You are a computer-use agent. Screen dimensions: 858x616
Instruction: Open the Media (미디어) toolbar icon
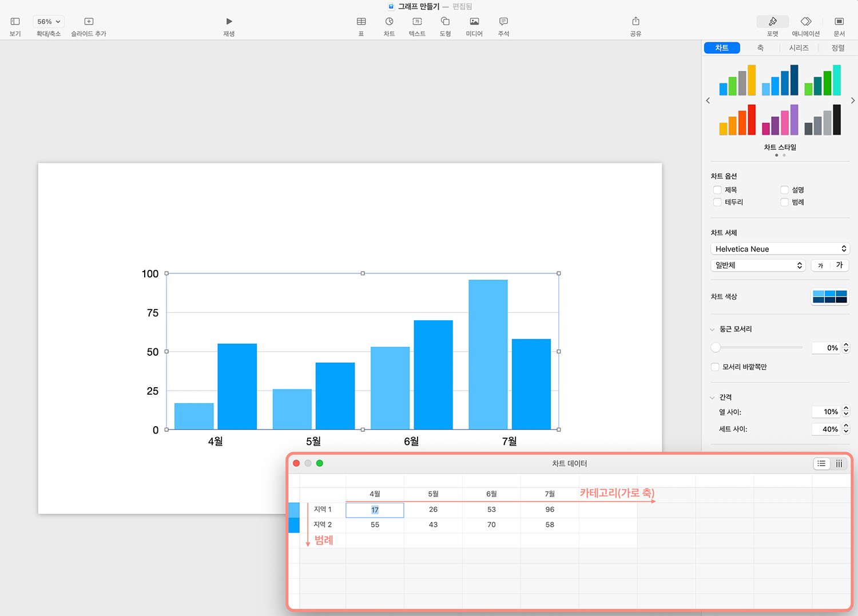point(474,22)
